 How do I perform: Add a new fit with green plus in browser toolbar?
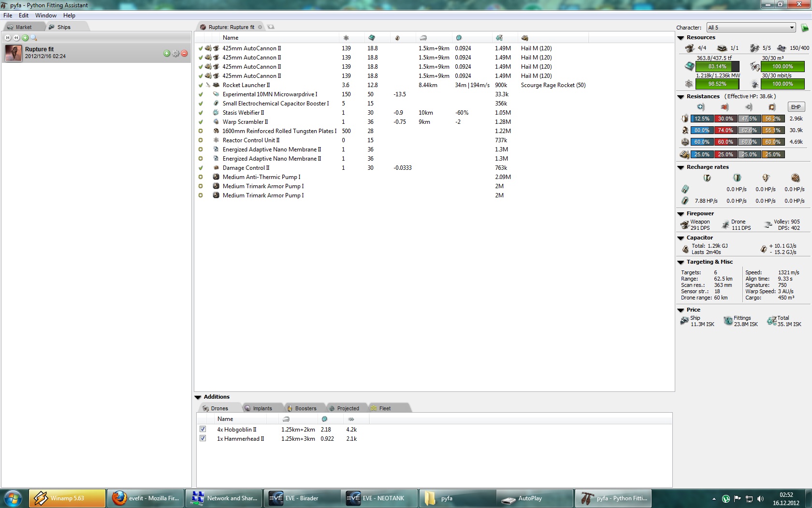click(x=25, y=38)
